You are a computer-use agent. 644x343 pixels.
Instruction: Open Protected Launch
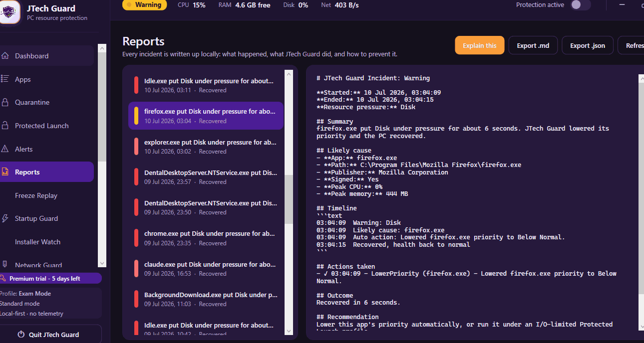pyautogui.click(x=46, y=126)
